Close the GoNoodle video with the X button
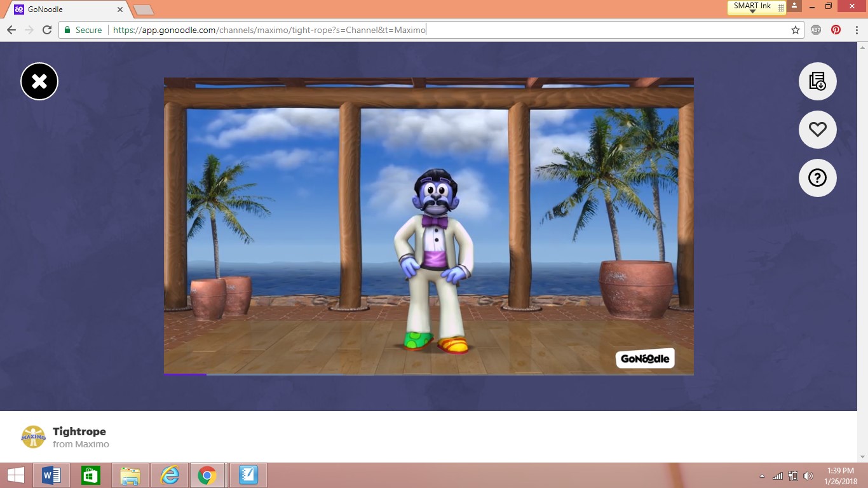The height and width of the screenshot is (488, 868). click(x=39, y=81)
